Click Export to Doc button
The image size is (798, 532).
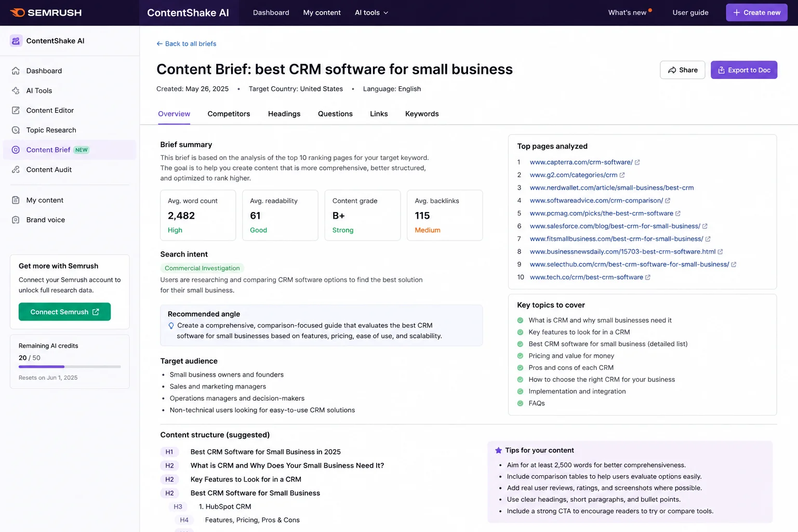744,70
